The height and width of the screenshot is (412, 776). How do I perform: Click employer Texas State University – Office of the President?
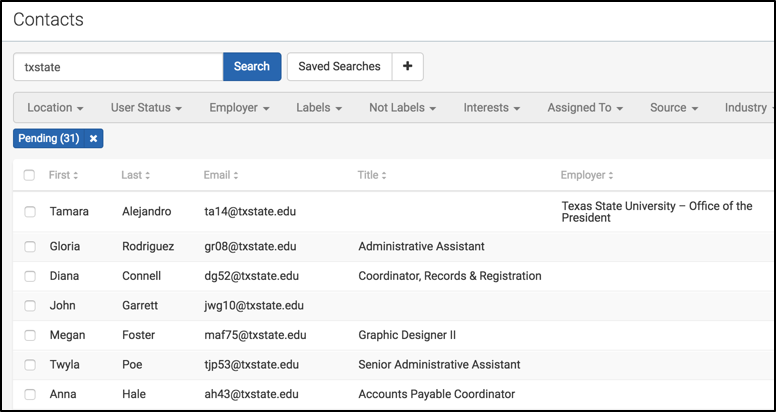[x=657, y=212]
